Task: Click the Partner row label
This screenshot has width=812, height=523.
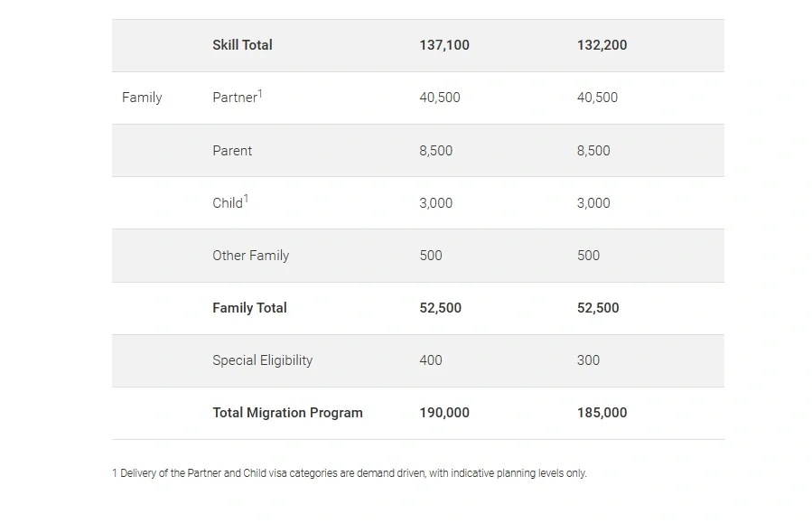Action: point(235,98)
